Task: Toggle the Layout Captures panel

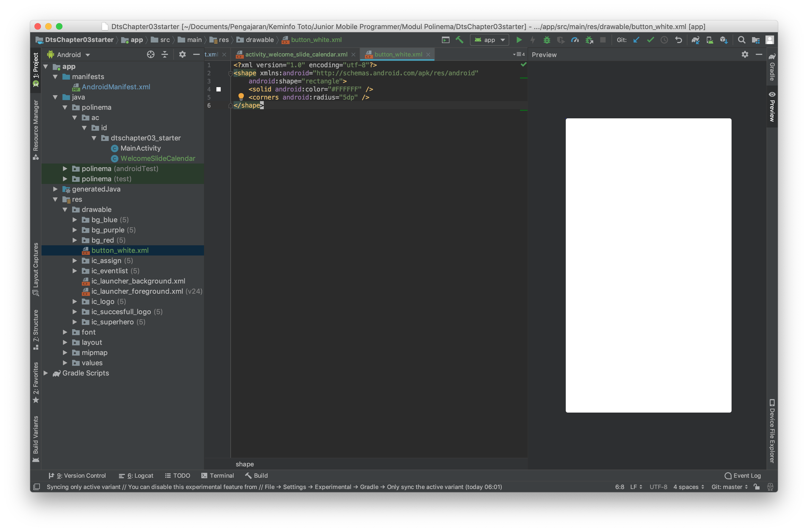Action: [x=36, y=269]
